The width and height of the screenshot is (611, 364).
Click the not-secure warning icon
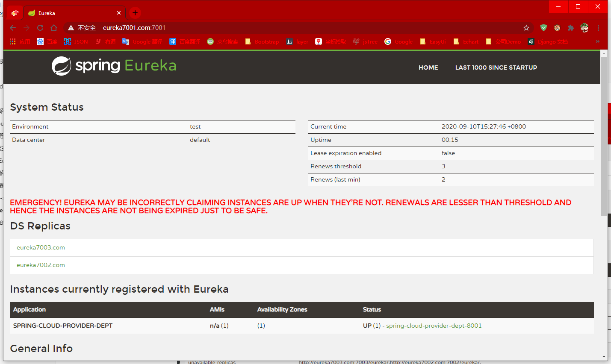(71, 28)
